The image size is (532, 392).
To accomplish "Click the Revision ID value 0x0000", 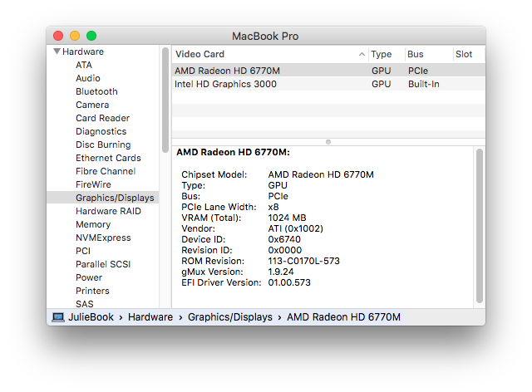I will tap(284, 250).
